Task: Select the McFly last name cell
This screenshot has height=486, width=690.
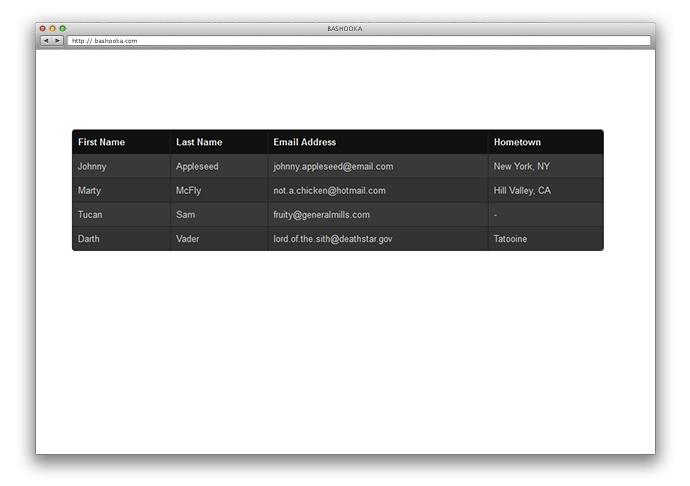Action: point(219,190)
